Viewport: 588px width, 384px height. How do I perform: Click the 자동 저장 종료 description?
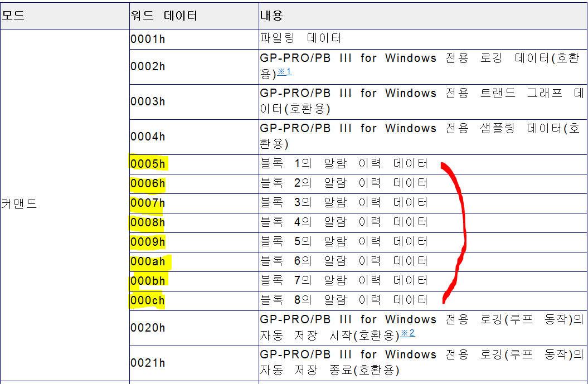(422, 362)
